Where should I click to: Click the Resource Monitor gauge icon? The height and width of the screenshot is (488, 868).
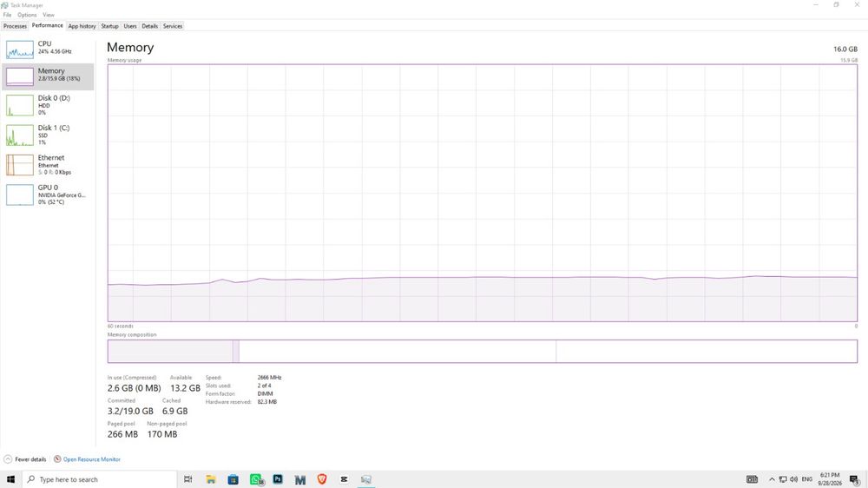coord(57,459)
